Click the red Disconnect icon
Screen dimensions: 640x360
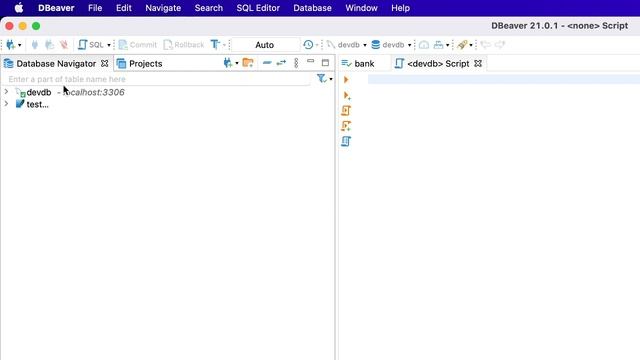[64, 44]
